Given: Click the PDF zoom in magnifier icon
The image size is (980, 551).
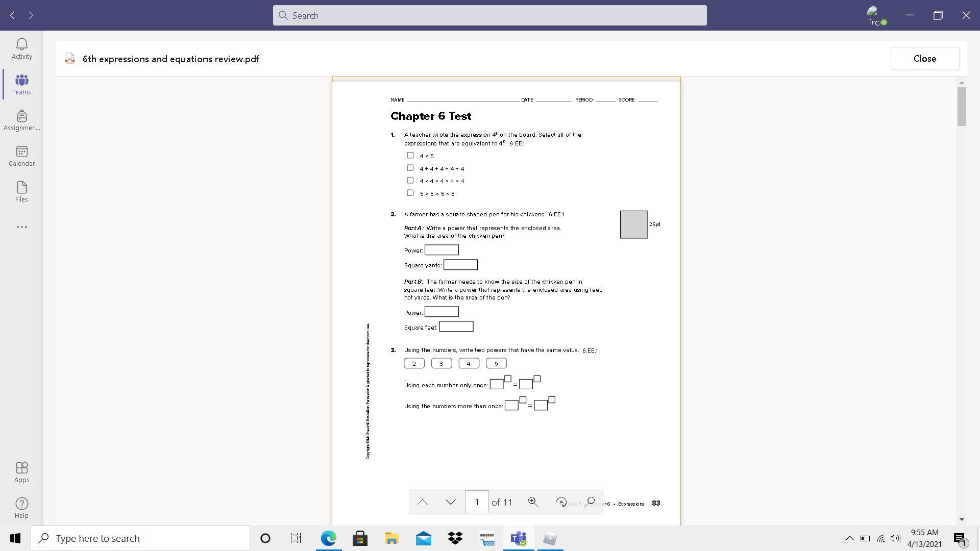Looking at the screenshot, I should tap(533, 502).
